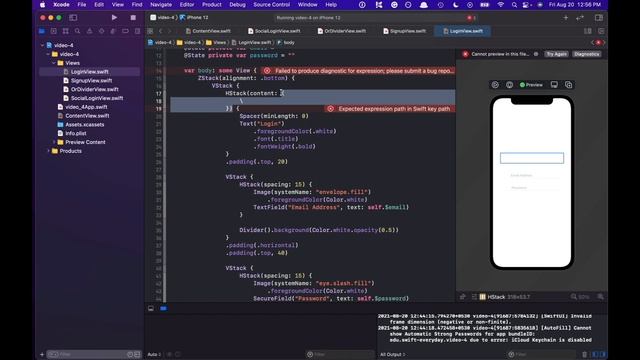Screen dimensions: 640x360
Task: Open the debug navigator
Action: (113, 31)
